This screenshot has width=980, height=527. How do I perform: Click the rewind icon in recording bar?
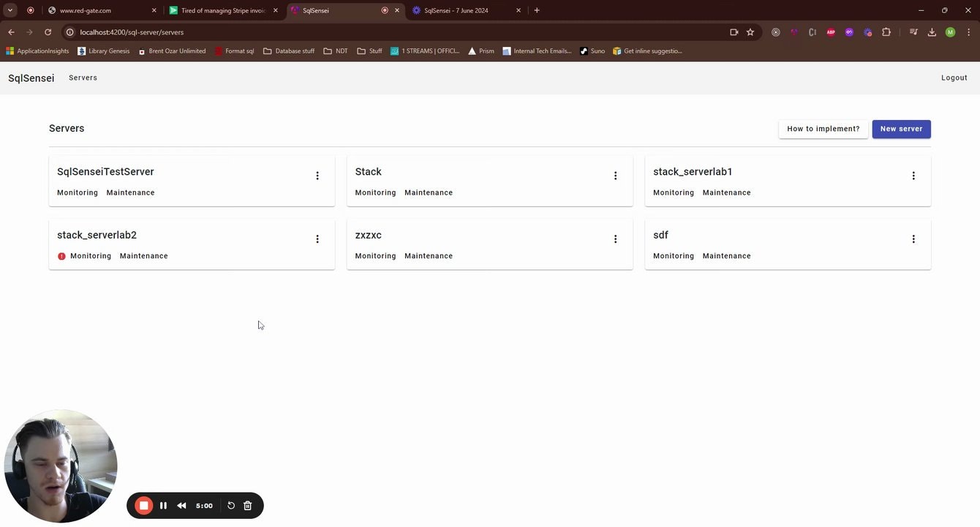pyautogui.click(x=181, y=505)
